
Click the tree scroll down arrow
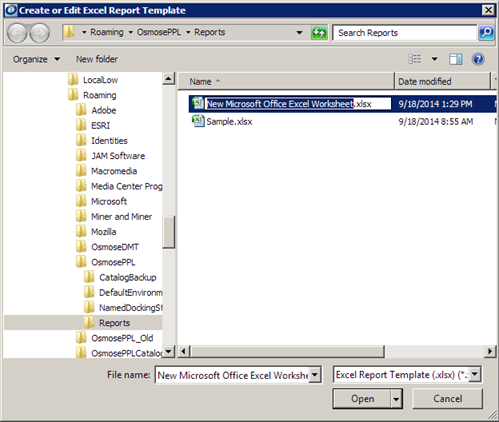click(x=169, y=351)
